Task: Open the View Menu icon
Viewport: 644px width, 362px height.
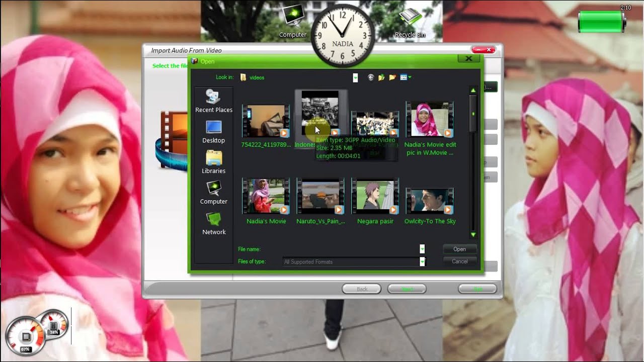Action: click(404, 77)
